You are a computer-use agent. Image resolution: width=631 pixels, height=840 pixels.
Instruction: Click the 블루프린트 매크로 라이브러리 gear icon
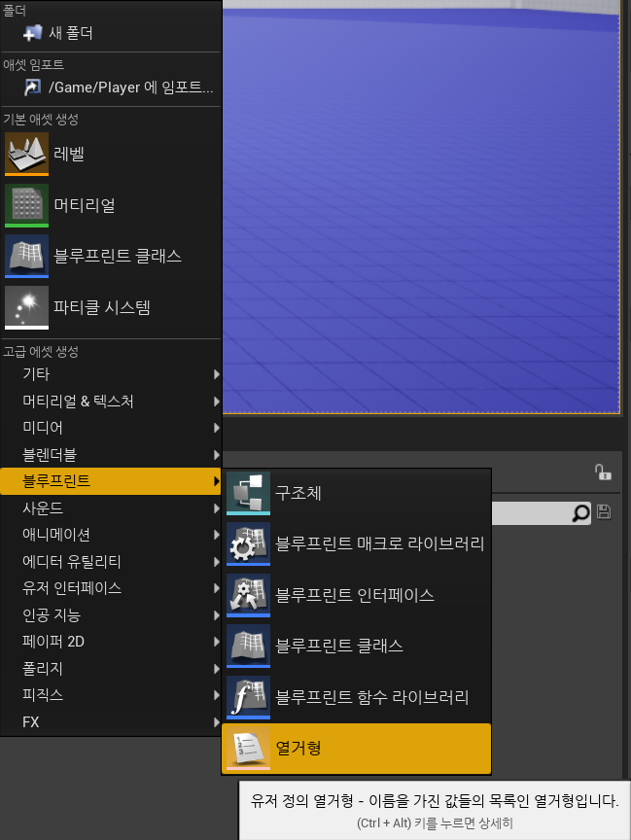[x=249, y=544]
